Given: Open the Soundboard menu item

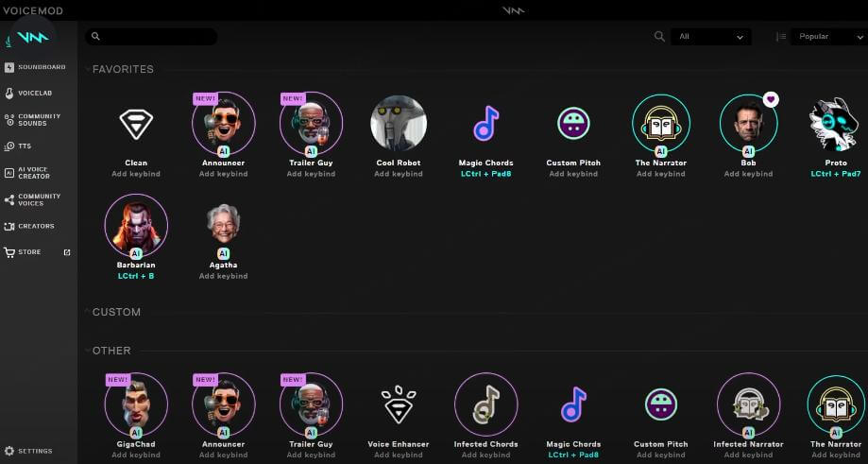Looking at the screenshot, I should coord(41,67).
